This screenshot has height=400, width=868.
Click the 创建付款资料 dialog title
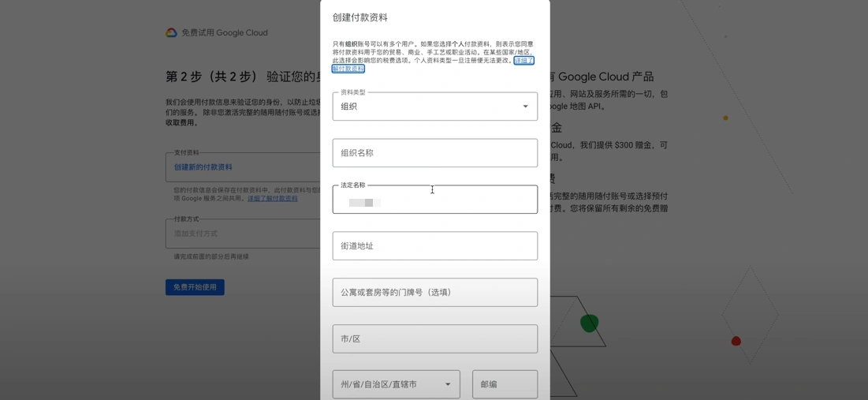359,17
